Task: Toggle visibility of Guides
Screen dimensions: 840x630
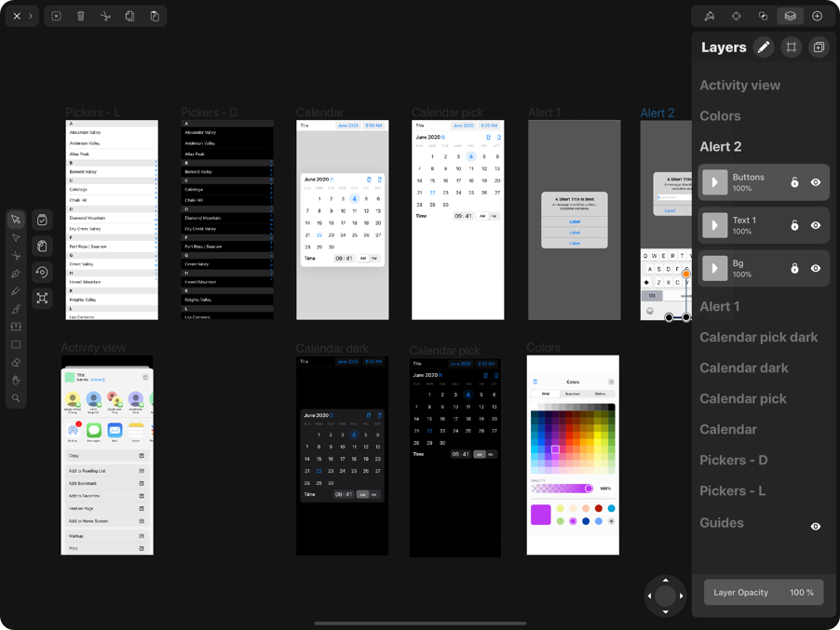Action: point(816,527)
